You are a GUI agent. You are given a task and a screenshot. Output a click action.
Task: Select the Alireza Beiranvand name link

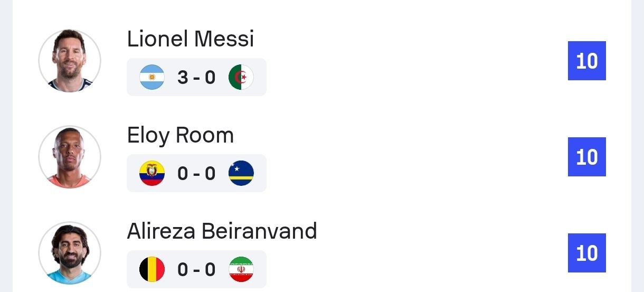[222, 231]
